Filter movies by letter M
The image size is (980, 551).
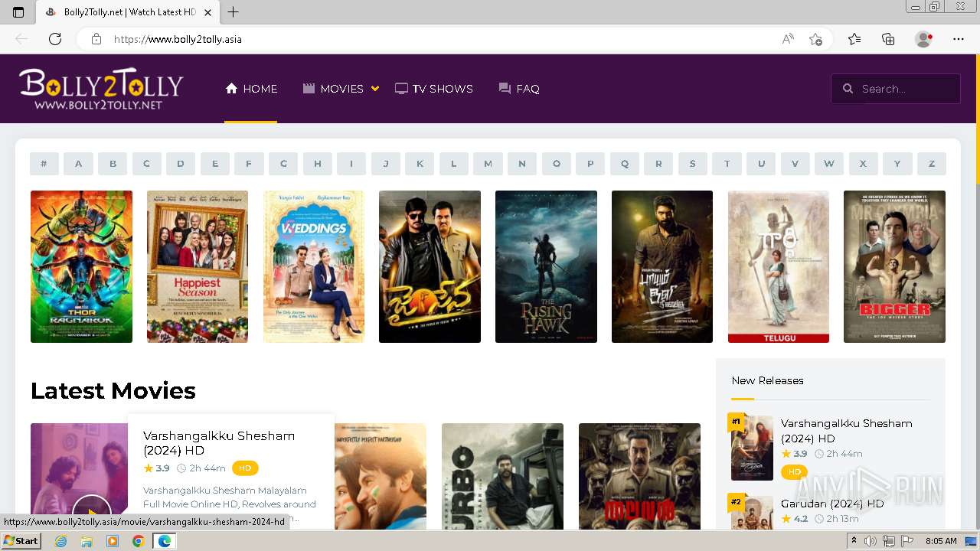488,164
